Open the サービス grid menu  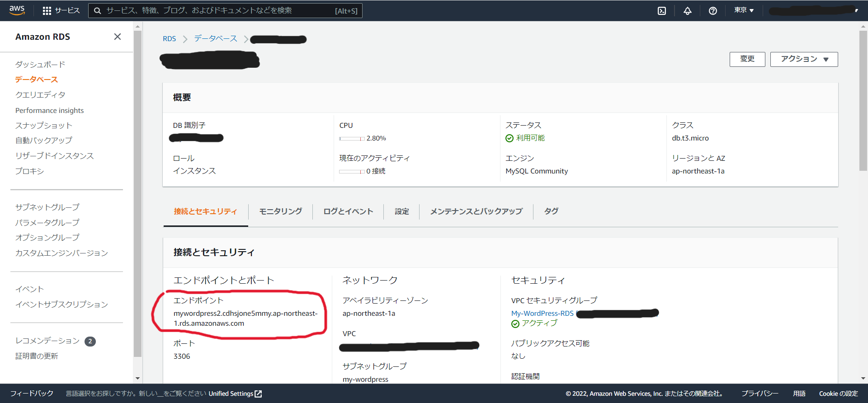coord(61,10)
